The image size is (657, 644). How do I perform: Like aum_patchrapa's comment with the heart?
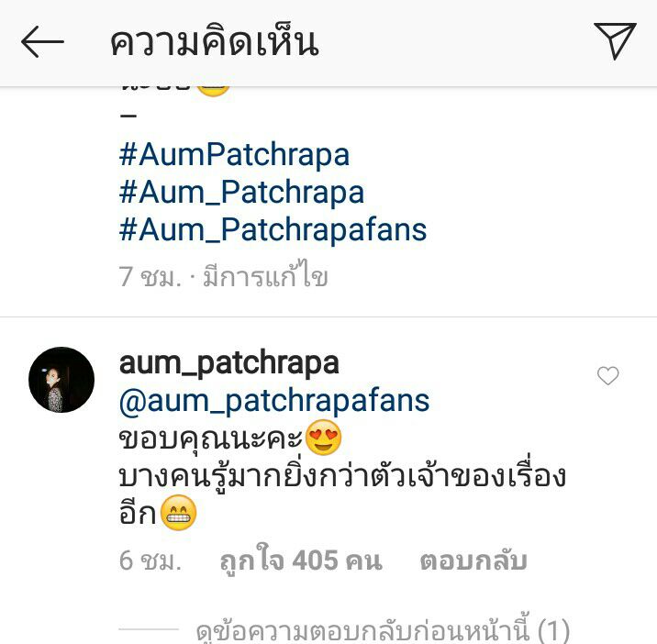click(607, 375)
